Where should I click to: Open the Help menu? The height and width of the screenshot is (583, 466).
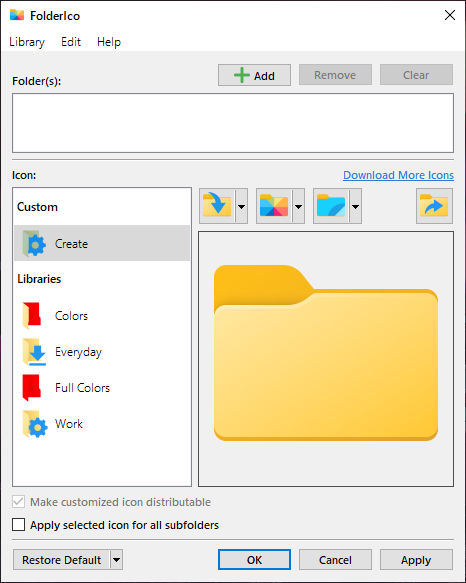(109, 42)
